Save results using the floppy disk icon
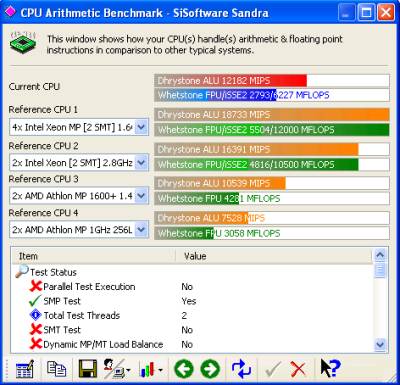Viewport: 400px width, 385px height. (88, 369)
